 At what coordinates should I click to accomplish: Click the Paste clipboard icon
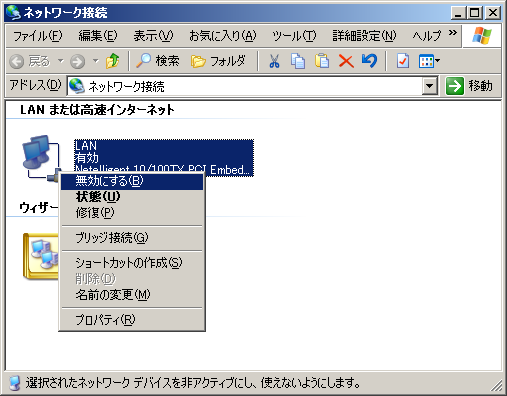coord(322,61)
